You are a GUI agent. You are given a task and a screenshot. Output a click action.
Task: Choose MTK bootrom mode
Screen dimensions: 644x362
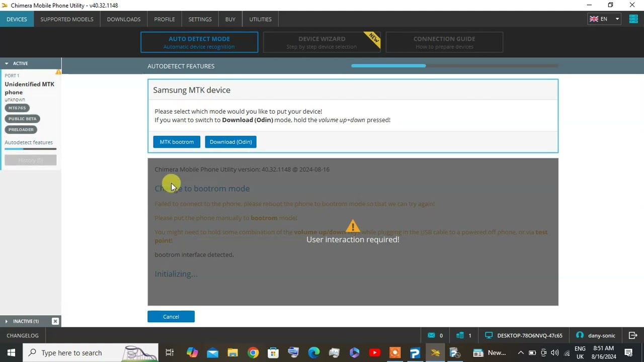pyautogui.click(x=177, y=142)
